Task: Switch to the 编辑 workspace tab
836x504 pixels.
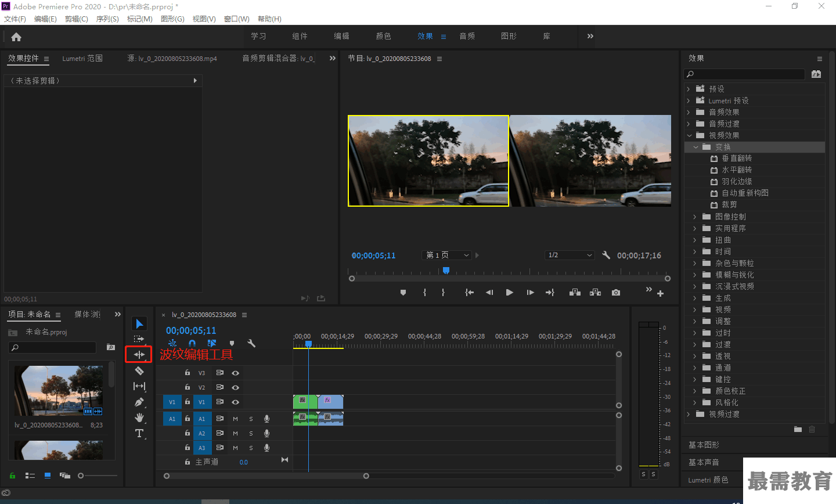Action: point(341,36)
